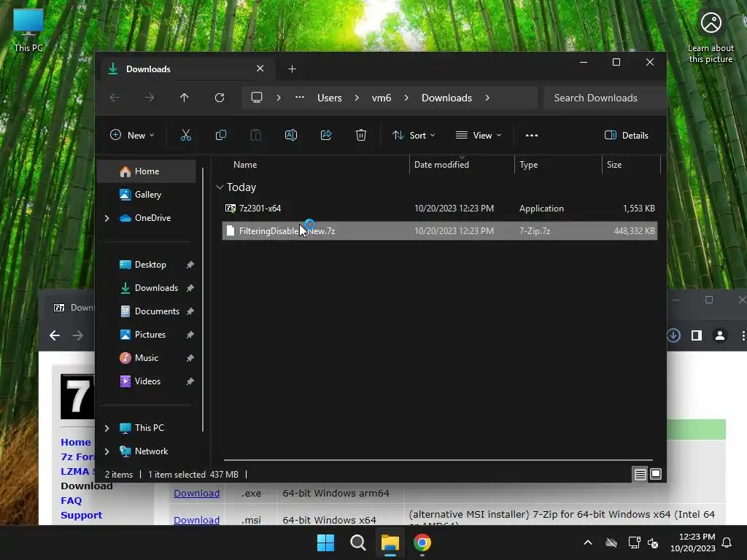Click Download link for .msi x64
The image size is (747, 560).
tap(196, 520)
